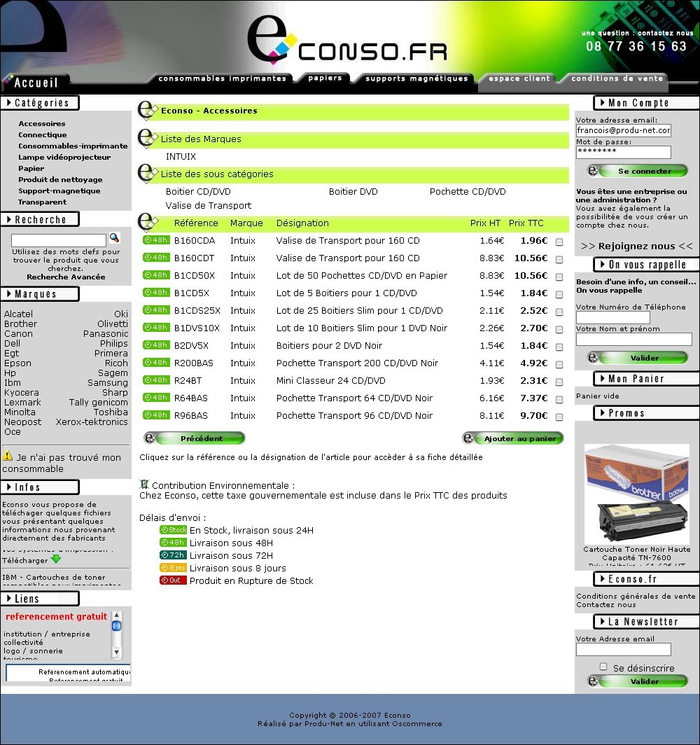Expand the Infos panel header

pyautogui.click(x=40, y=487)
